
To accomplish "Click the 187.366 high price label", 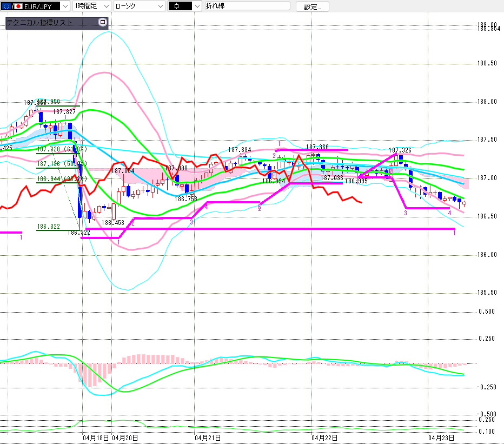I will click(317, 147).
